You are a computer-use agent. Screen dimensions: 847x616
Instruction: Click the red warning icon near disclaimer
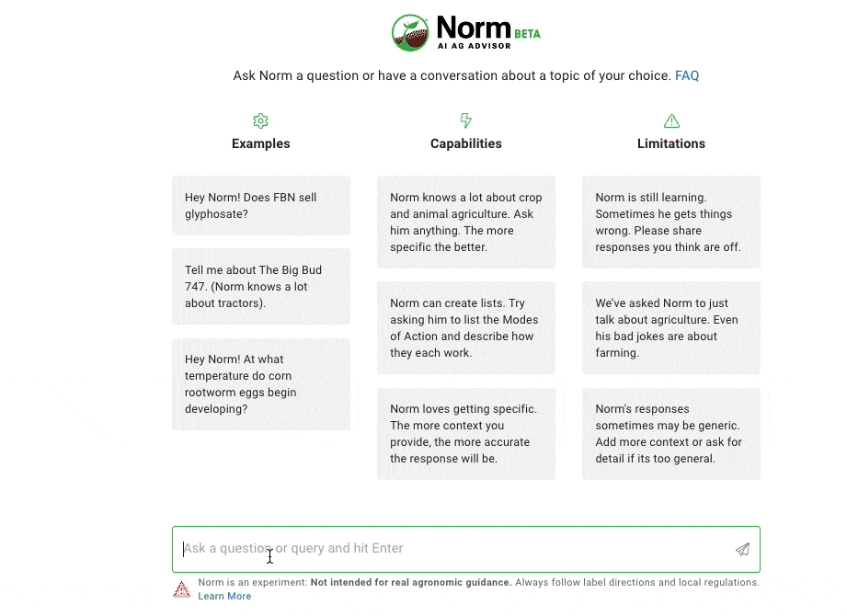[182, 589]
